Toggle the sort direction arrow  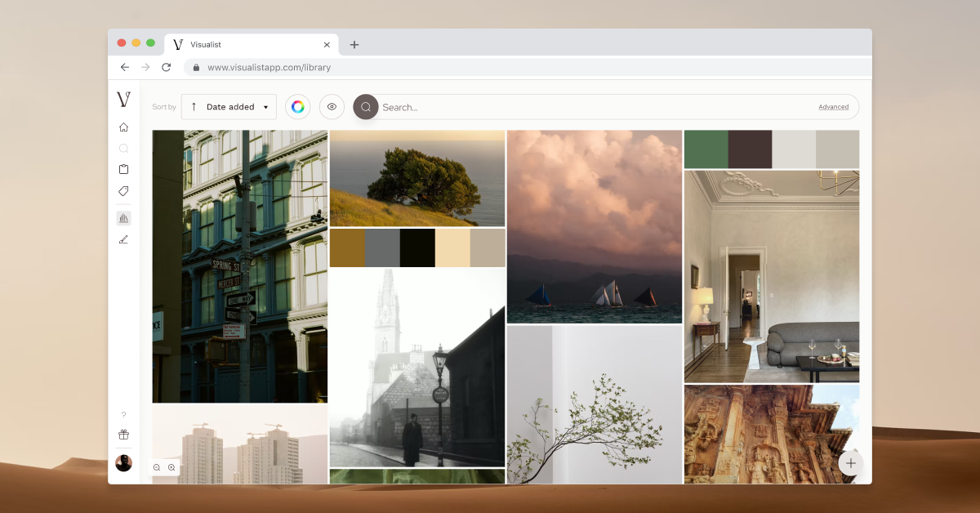[x=194, y=107]
